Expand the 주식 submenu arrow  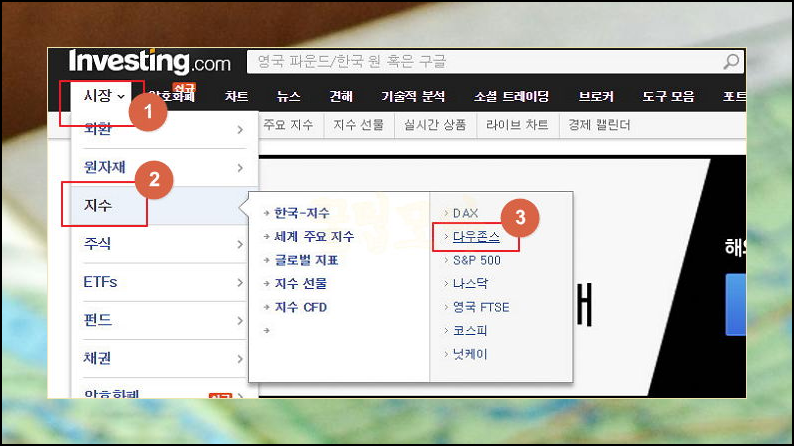pos(240,244)
